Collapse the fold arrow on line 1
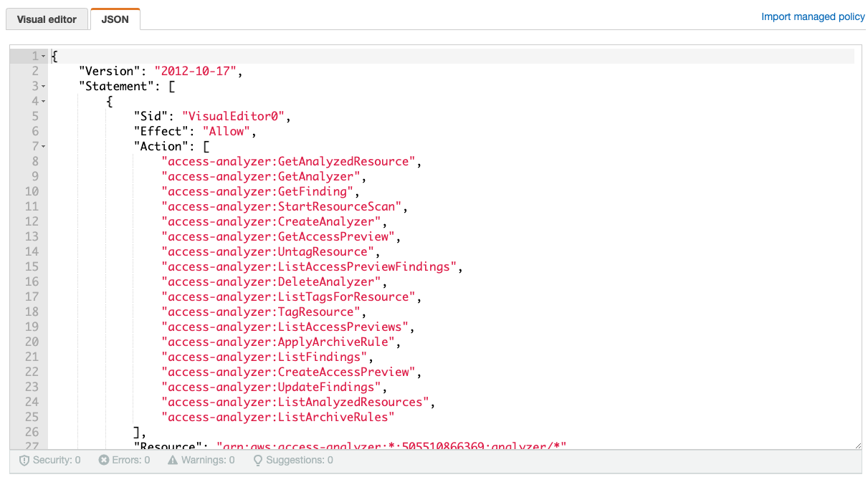This screenshot has height=482, width=868. click(x=44, y=56)
